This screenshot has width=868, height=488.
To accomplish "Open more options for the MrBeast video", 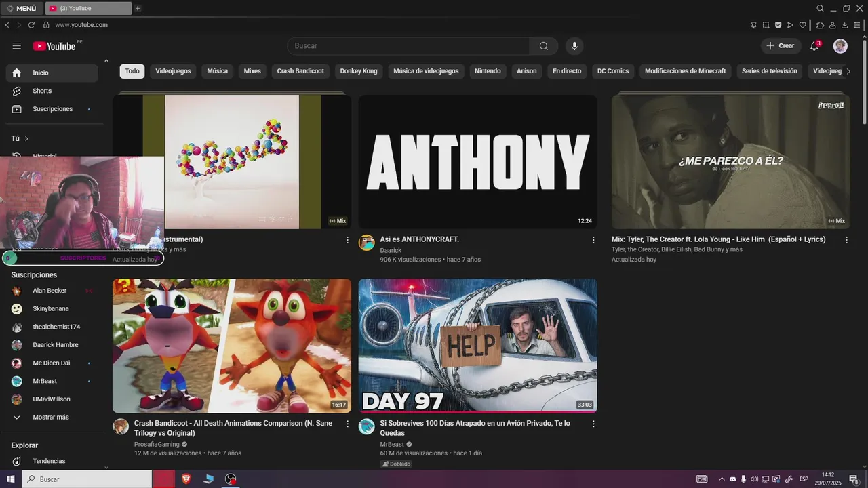I will tap(593, 424).
